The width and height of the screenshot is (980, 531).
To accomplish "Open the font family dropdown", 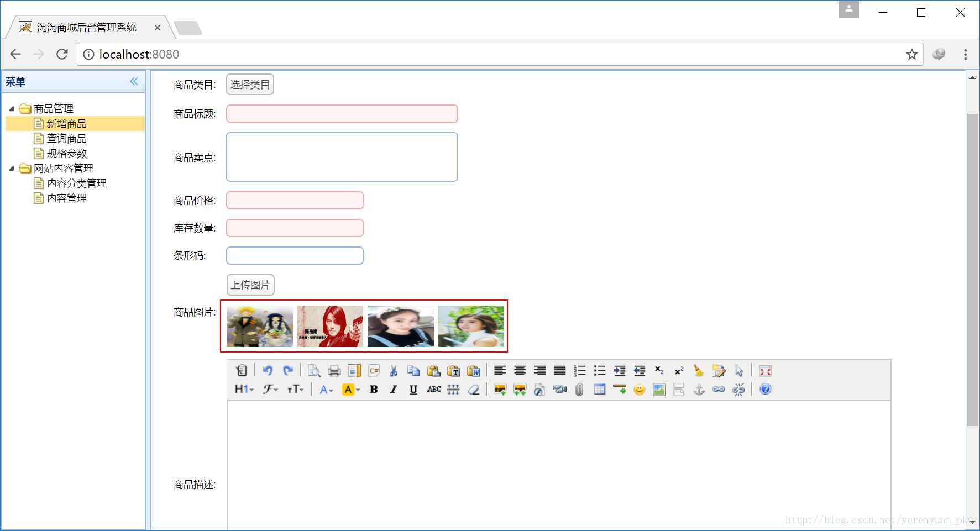I will (270, 390).
